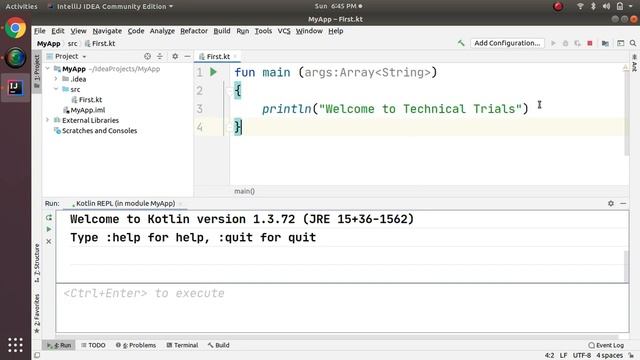Open the Tools menu
Viewport: 640px width, 360px height.
(263, 31)
